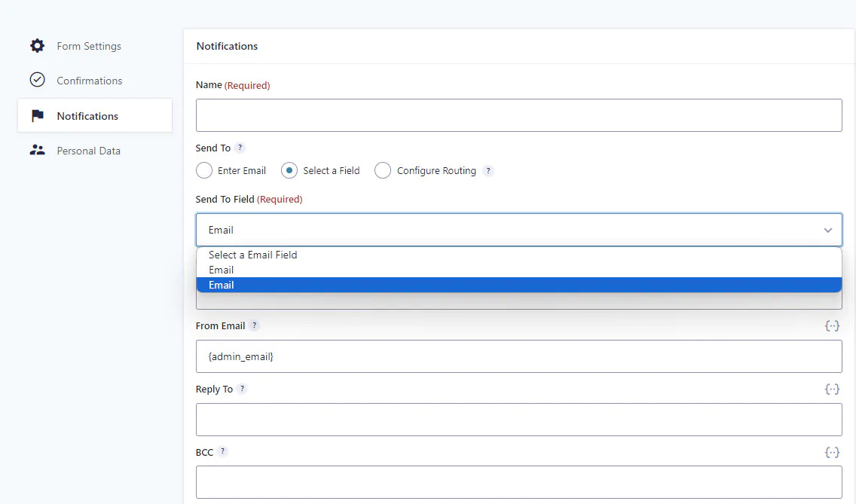
Task: Click the BCC merge tag icon
Action: point(832,453)
